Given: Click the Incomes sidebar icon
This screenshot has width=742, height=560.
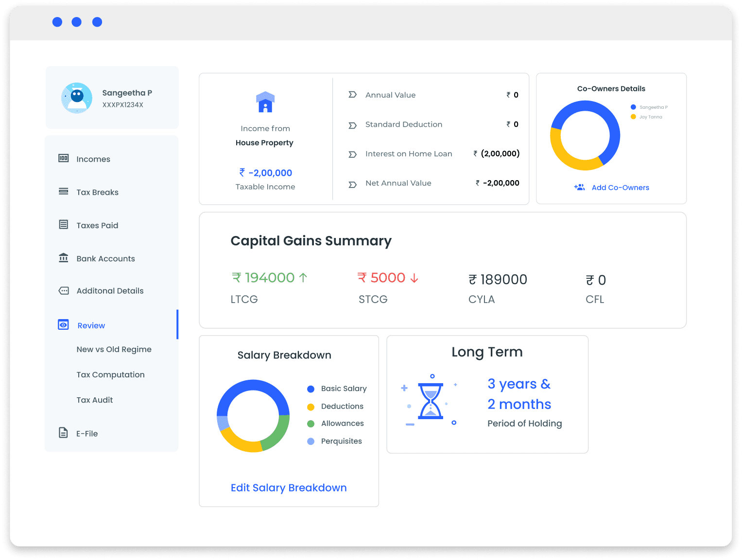Looking at the screenshot, I should click(64, 158).
